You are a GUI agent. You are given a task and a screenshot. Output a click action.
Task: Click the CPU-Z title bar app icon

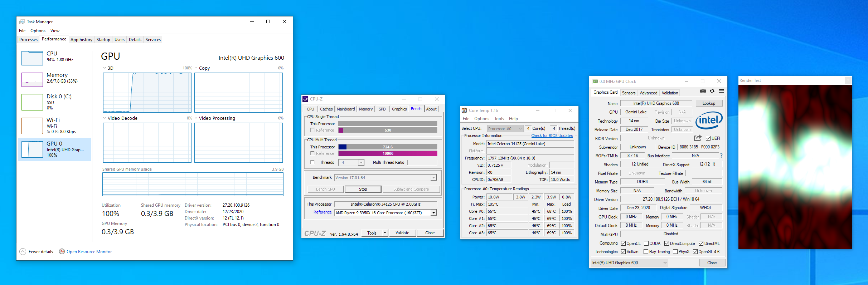[305, 99]
